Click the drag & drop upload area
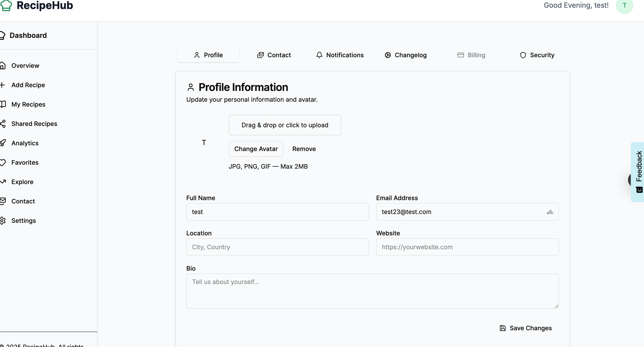Viewport: 644px width, 347px height. point(285,125)
